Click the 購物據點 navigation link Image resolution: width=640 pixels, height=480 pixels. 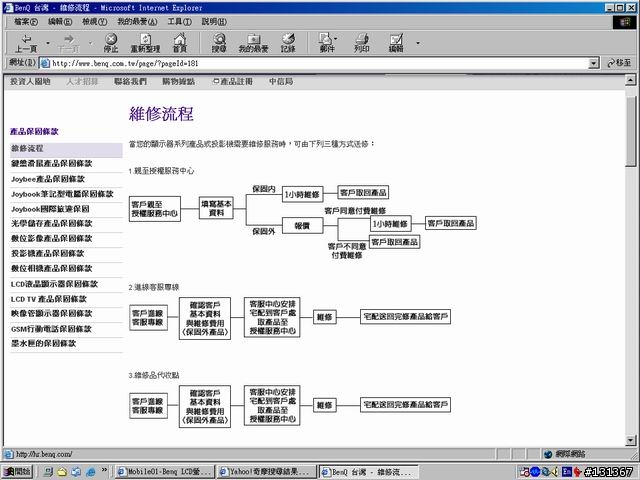click(178, 82)
